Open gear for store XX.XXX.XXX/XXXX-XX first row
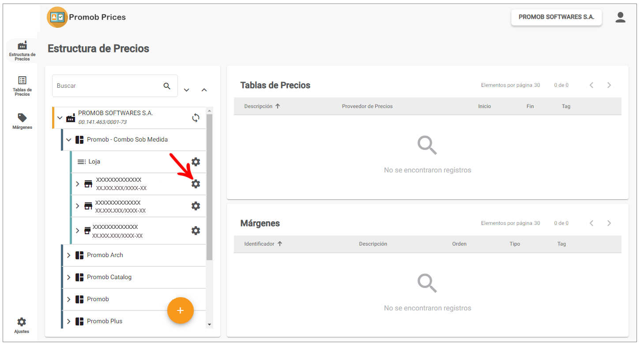This screenshot has height=351, width=644. [196, 184]
